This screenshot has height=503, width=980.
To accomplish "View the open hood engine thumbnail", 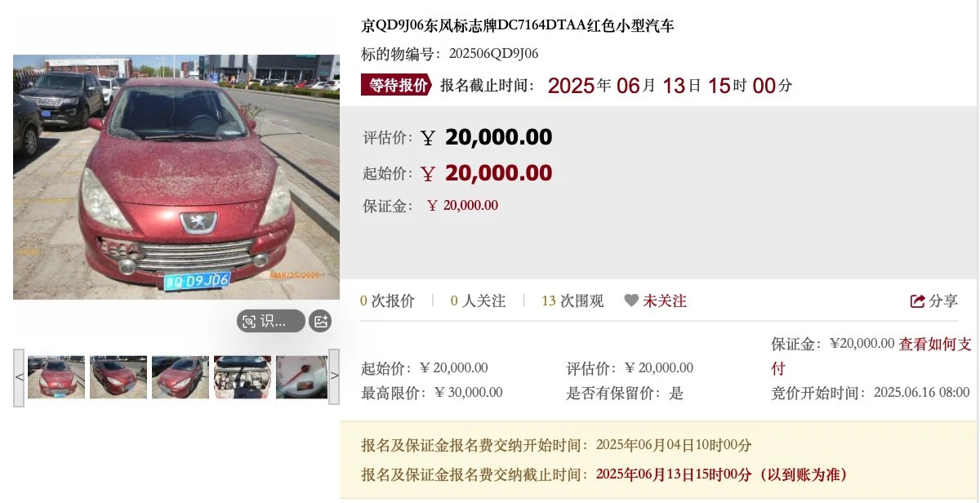I will tap(243, 377).
